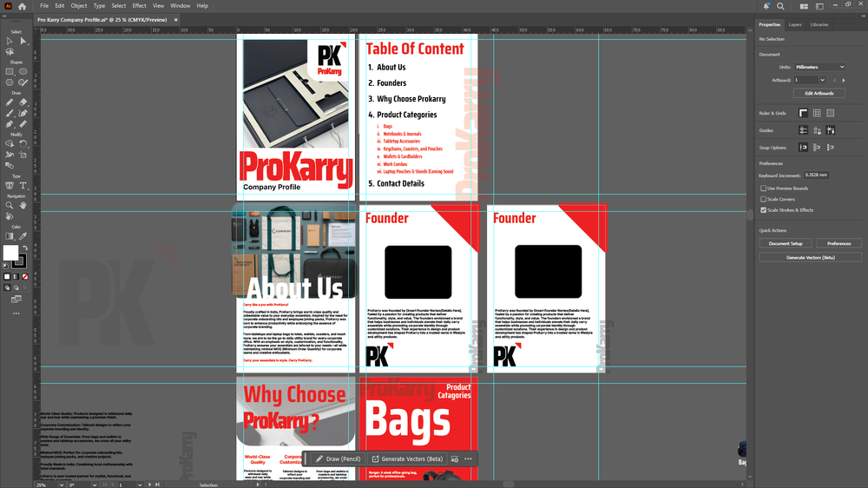Image resolution: width=868 pixels, height=488 pixels.
Task: Toggle Lock Guides button
Action: [817, 130]
